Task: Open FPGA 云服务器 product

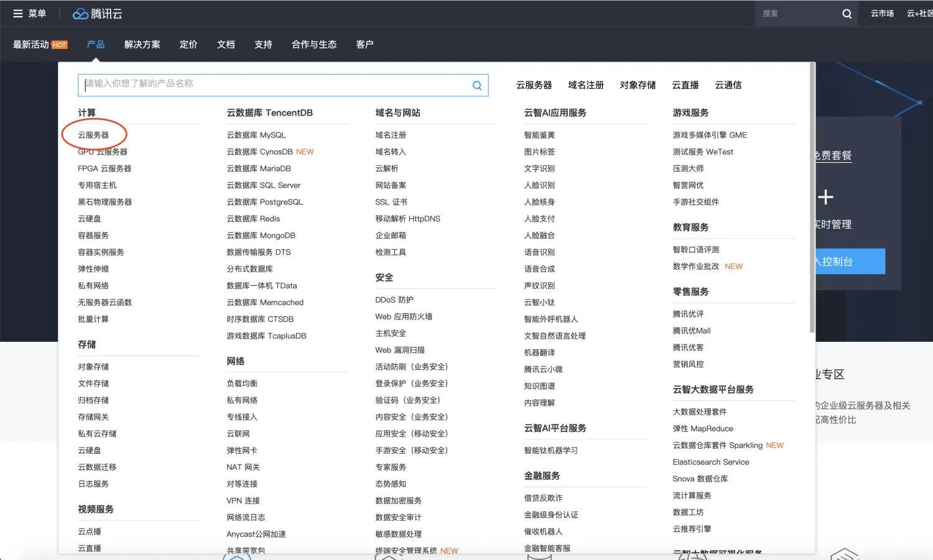Action: tap(104, 168)
